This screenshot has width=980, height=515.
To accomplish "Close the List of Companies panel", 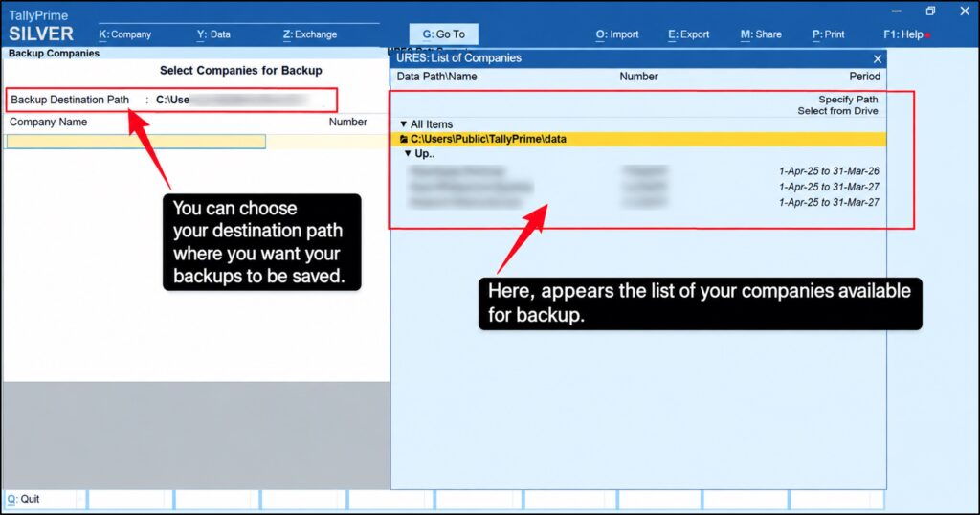I will [878, 58].
